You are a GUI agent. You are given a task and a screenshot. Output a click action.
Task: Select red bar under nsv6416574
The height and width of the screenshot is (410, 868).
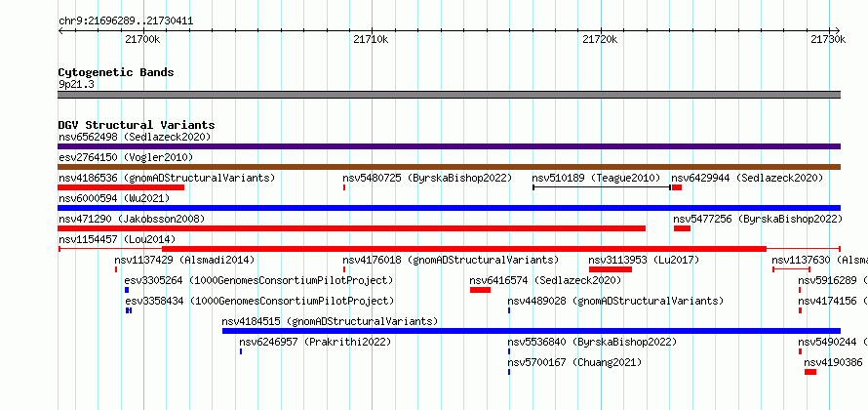(480, 290)
